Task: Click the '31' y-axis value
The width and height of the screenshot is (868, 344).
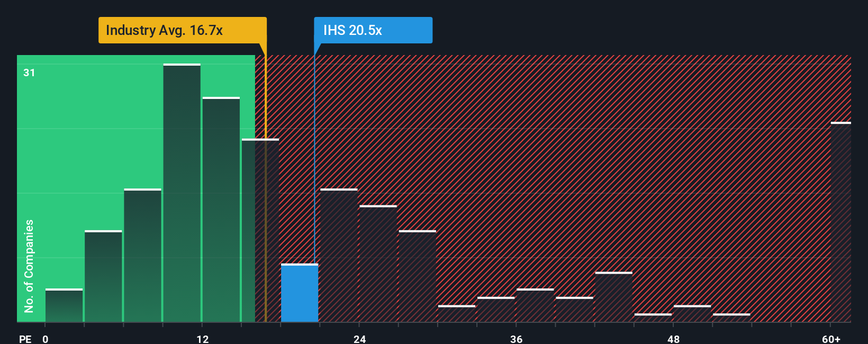Action: pyautogui.click(x=29, y=73)
